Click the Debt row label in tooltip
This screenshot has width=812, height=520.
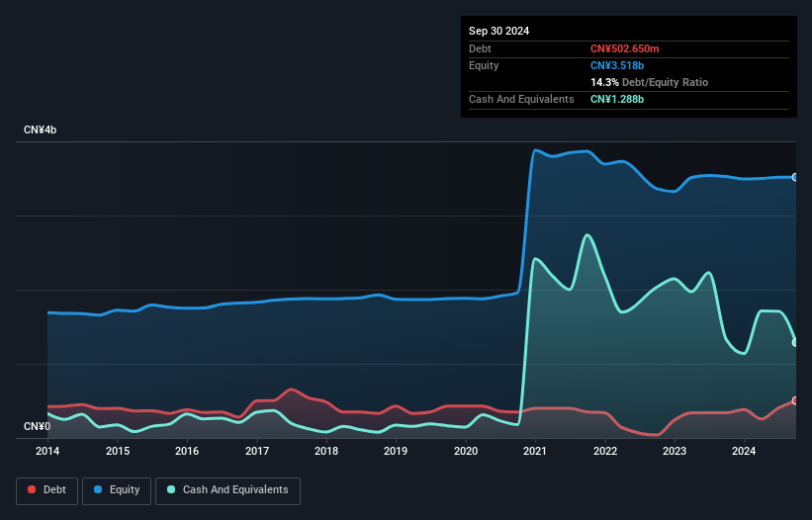click(480, 48)
